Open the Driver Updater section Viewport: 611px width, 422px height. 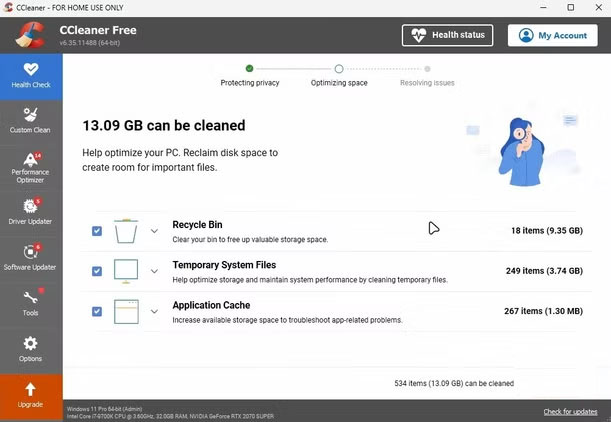point(30,212)
